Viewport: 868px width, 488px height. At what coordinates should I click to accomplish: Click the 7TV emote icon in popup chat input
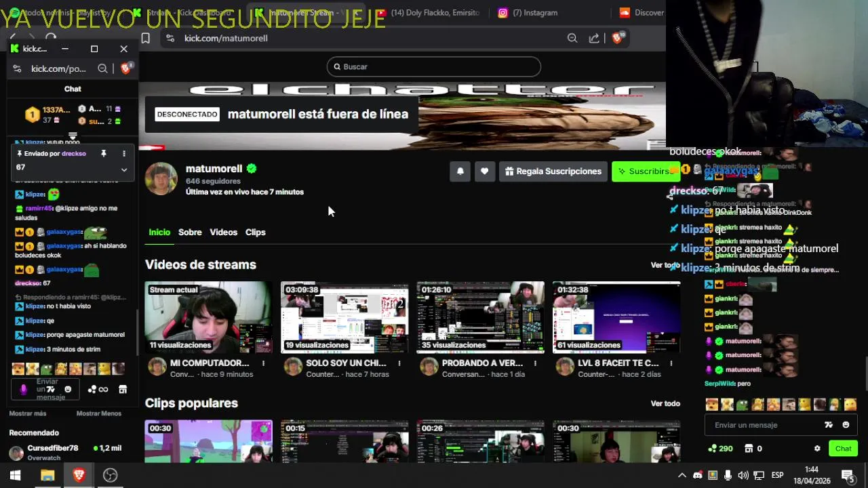51,389
